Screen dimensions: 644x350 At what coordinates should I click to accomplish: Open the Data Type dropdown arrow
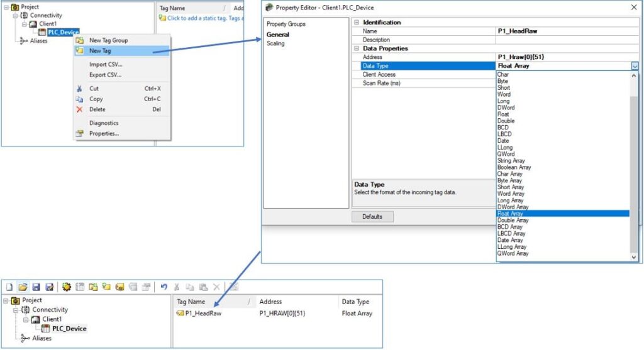[x=635, y=66]
